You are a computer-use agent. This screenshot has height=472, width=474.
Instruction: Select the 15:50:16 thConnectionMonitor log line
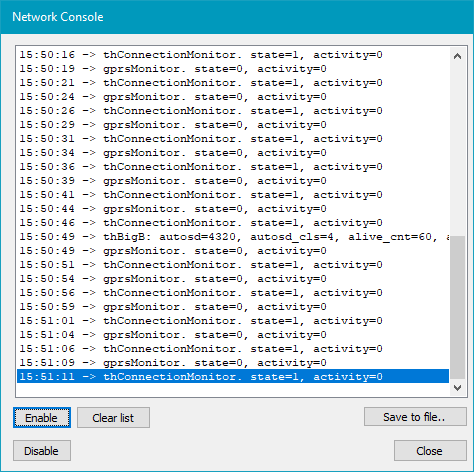click(233, 55)
